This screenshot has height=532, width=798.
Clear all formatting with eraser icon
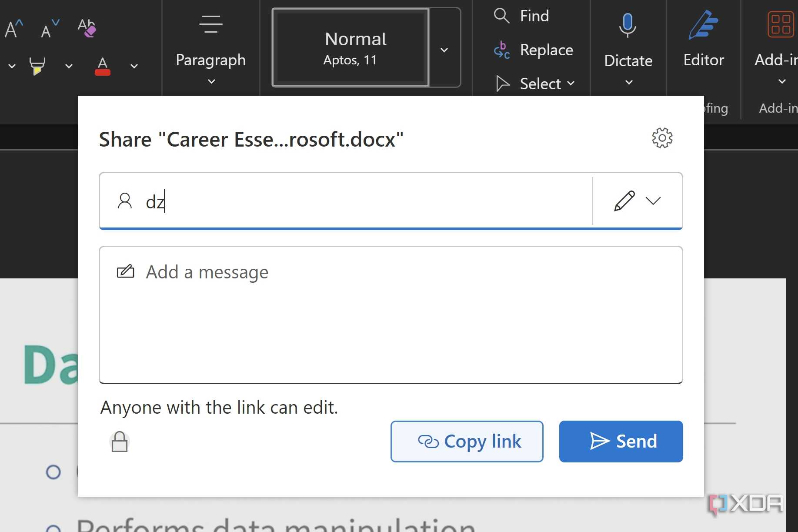pos(87,28)
